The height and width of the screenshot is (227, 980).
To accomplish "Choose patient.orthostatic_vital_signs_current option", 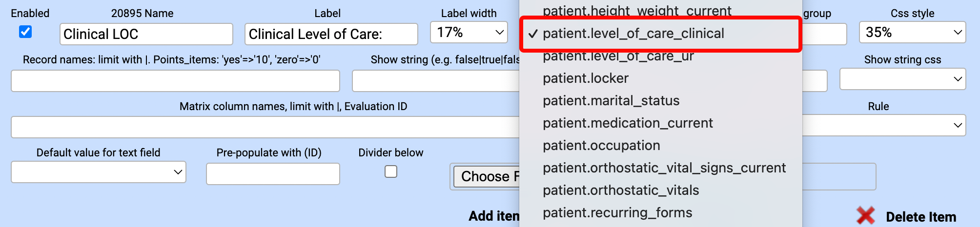I will point(664,168).
